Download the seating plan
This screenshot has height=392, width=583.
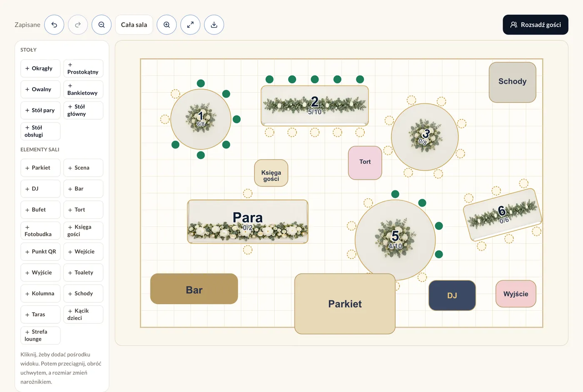(214, 25)
